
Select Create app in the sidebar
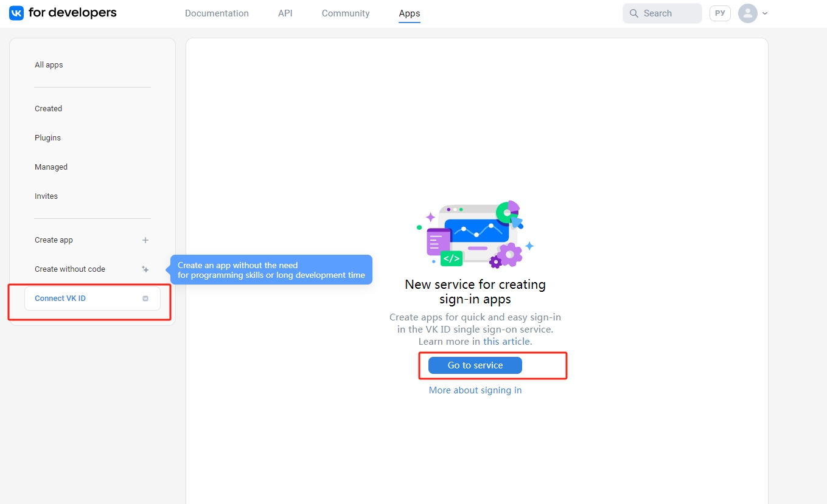[x=92, y=240]
